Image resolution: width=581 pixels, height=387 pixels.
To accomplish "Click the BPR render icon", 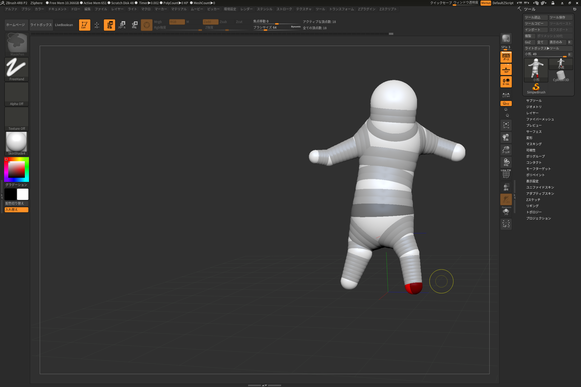I will click(506, 39).
